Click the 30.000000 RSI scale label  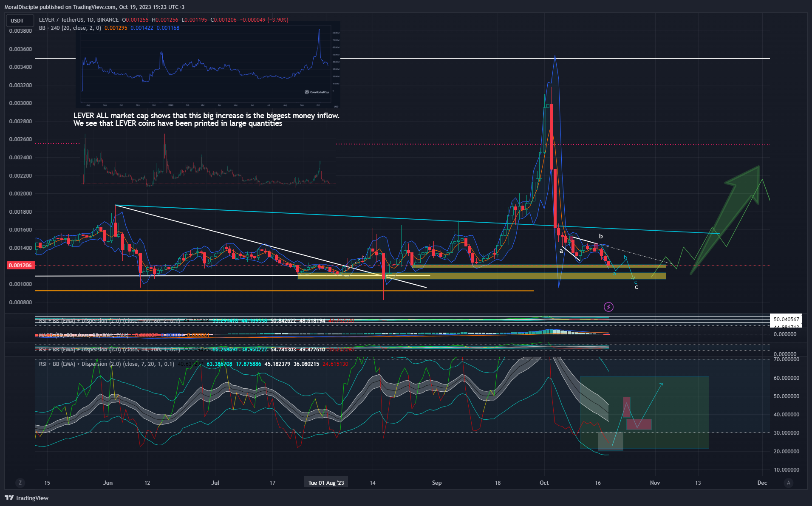[x=787, y=433]
